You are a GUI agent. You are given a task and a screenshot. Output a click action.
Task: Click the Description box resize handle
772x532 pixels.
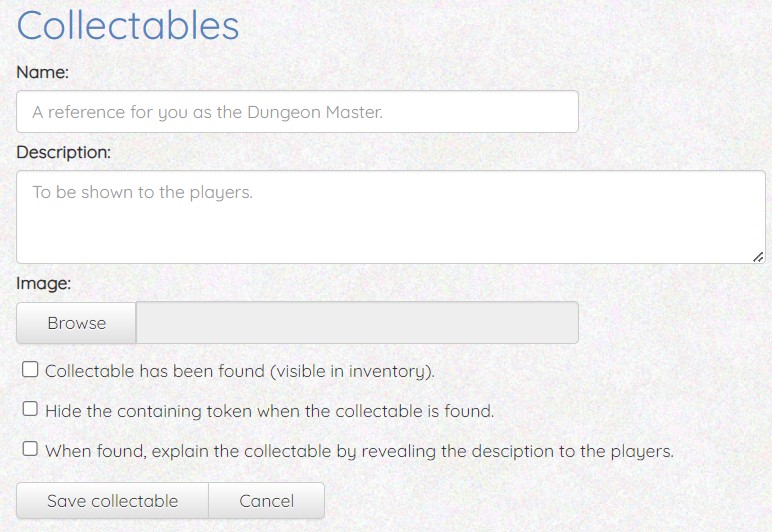(757, 256)
